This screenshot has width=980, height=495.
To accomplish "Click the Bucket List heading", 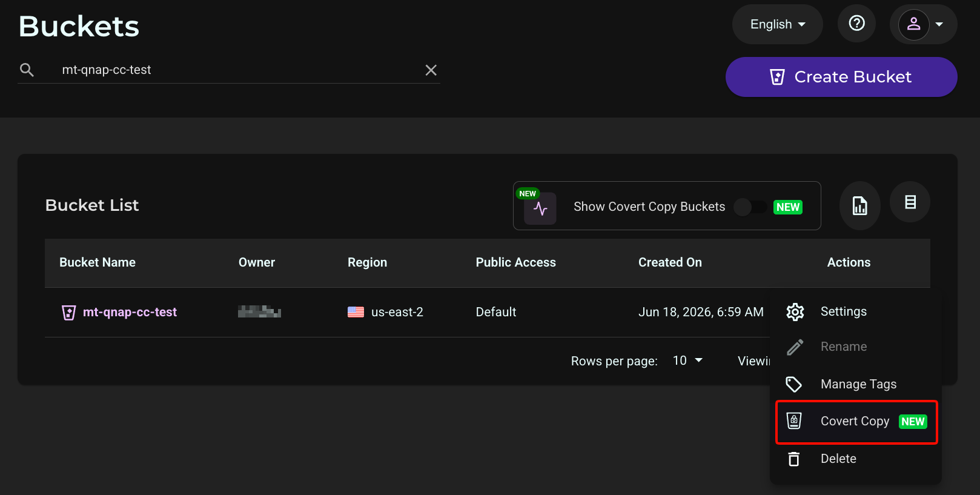I will (92, 205).
